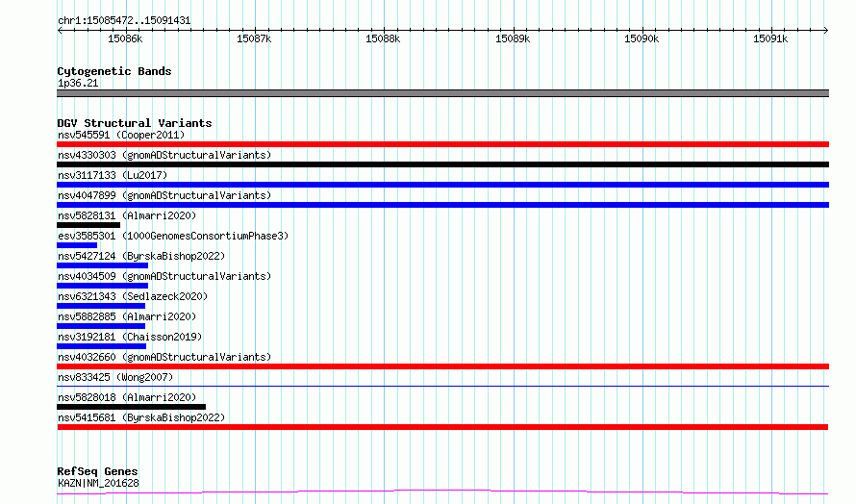Image resolution: width=856 pixels, height=504 pixels.
Task: Click nsv4047899 (gnomADStructuralVariants) label
Action: pos(164,195)
